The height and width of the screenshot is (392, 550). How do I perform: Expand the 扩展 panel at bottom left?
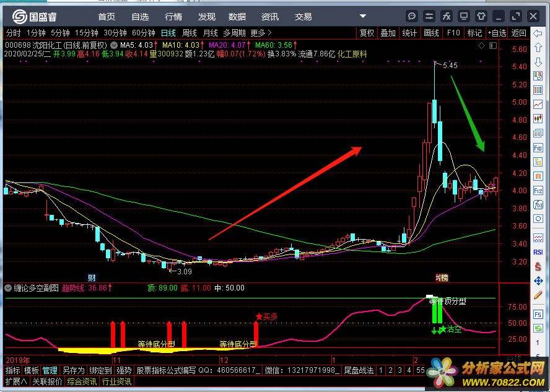coord(15,381)
